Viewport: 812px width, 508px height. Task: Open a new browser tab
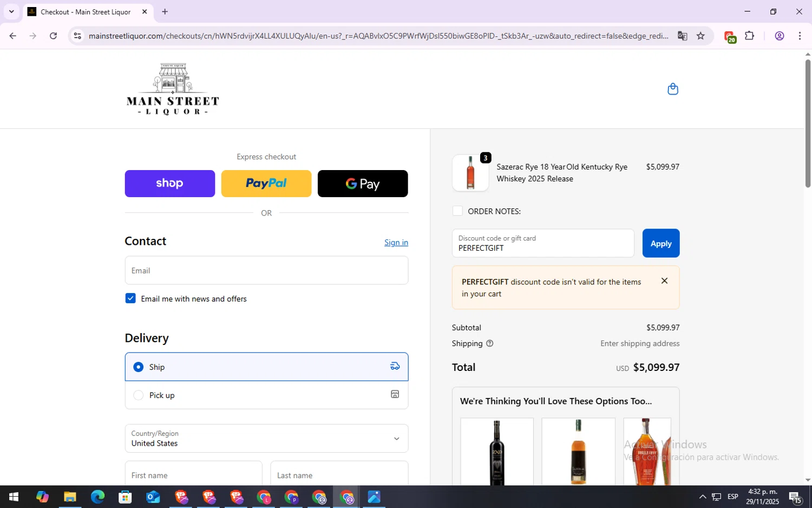(x=165, y=11)
